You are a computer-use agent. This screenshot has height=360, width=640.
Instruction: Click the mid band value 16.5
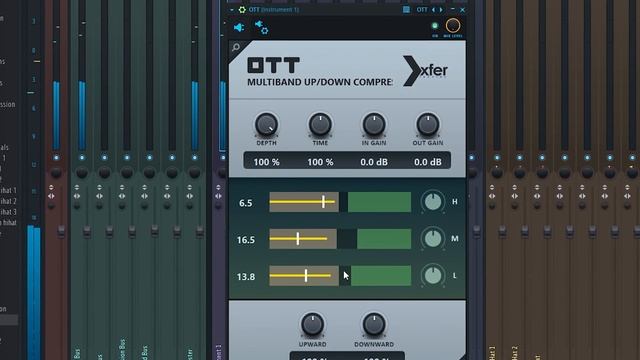[x=246, y=240]
